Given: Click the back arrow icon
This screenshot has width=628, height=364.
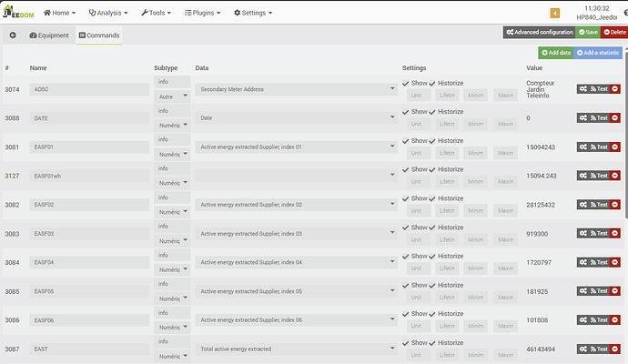Looking at the screenshot, I should 13,35.
